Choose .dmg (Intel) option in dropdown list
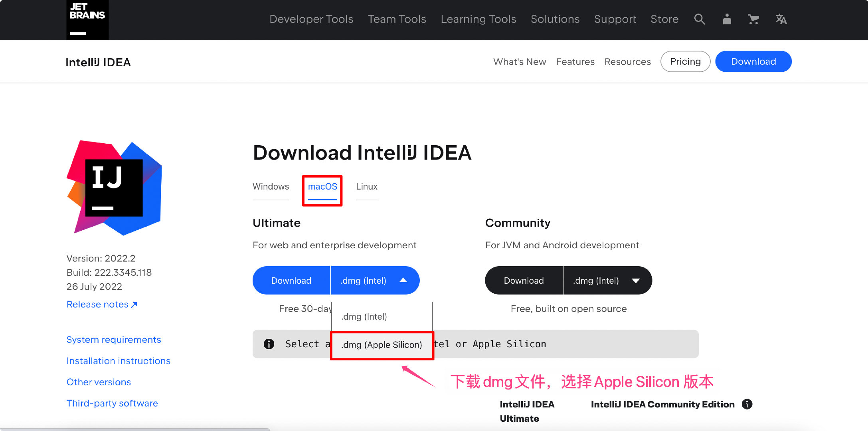868x431 pixels. point(382,316)
